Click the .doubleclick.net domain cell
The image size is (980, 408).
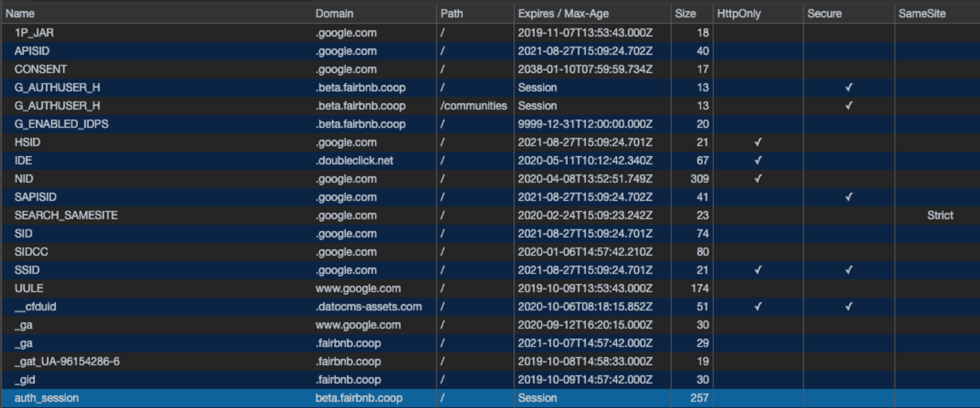pos(354,161)
